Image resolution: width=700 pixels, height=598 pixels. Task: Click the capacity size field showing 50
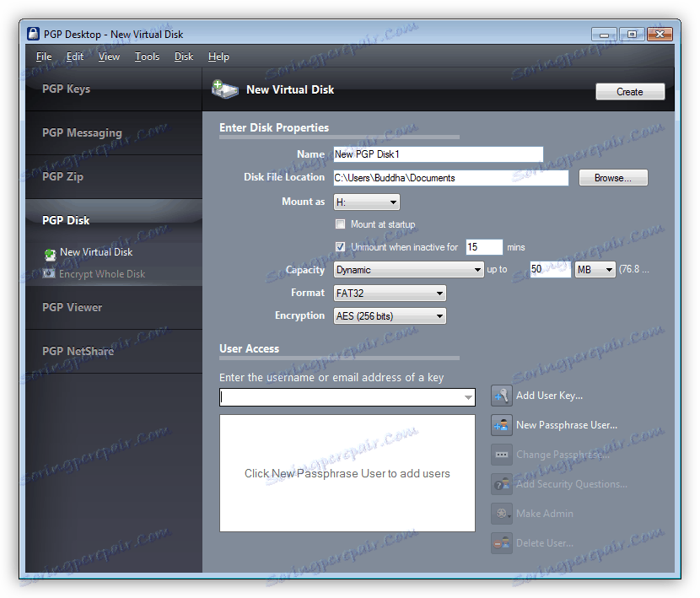tap(550, 269)
